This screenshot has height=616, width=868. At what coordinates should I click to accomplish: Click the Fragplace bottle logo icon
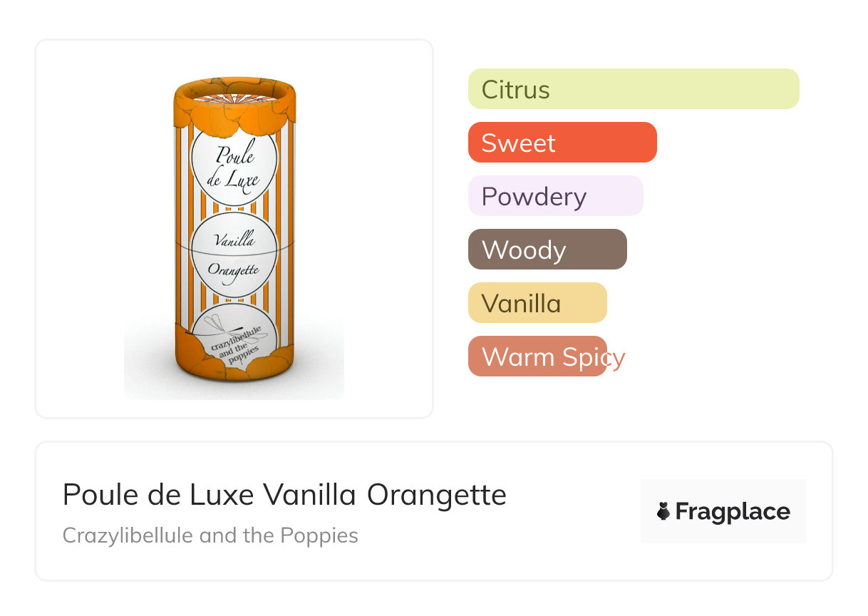663,511
